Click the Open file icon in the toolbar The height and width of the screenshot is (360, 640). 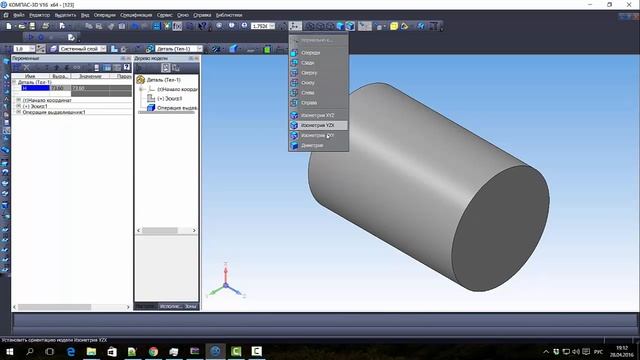point(21,26)
